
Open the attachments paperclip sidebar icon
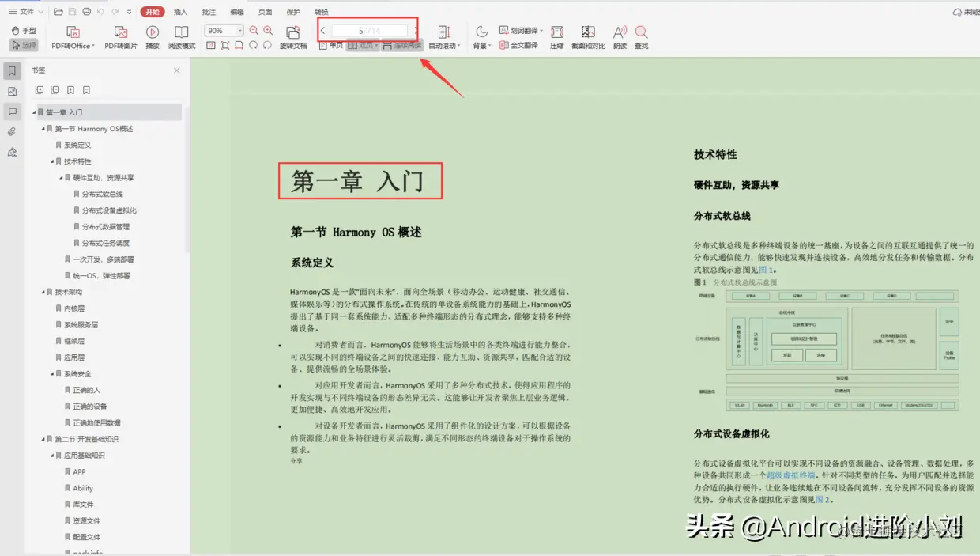[x=12, y=132]
